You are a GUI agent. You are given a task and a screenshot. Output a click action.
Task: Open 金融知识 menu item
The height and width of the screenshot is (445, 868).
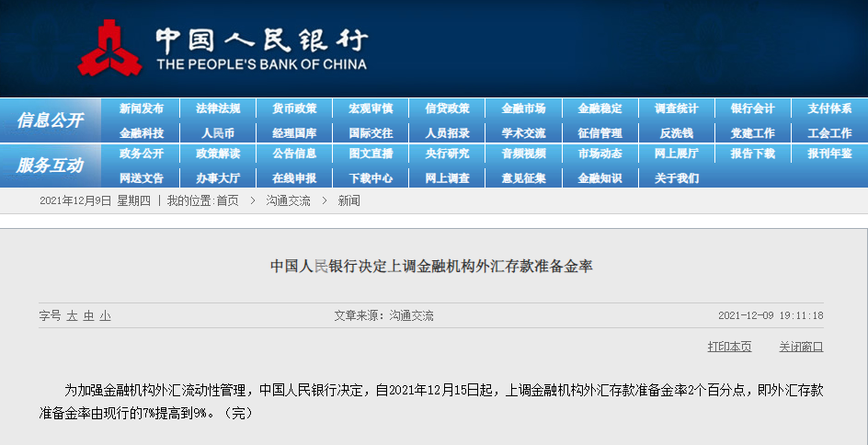click(600, 178)
